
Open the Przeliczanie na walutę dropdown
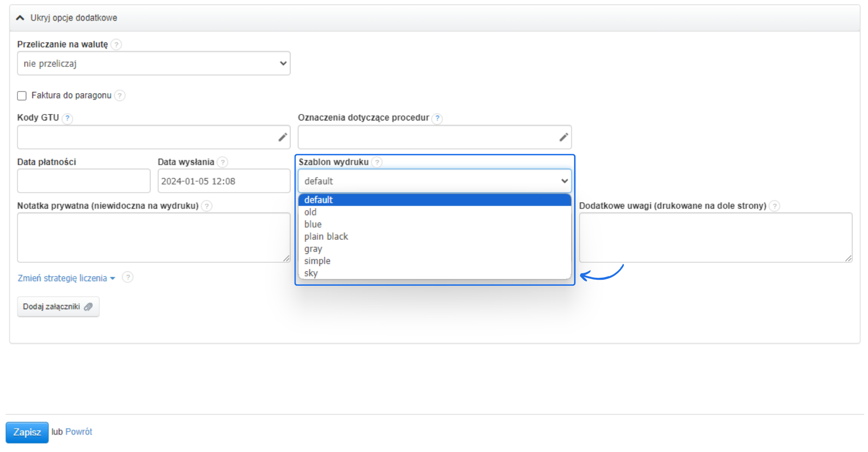click(x=153, y=64)
